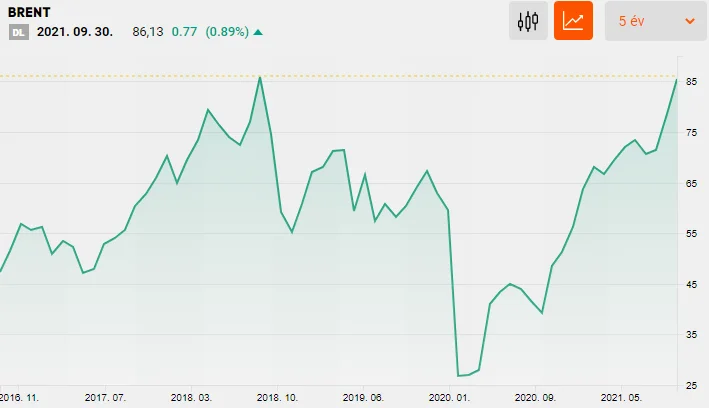
Task: Open the 5 év period dropdown
Action: (x=656, y=21)
